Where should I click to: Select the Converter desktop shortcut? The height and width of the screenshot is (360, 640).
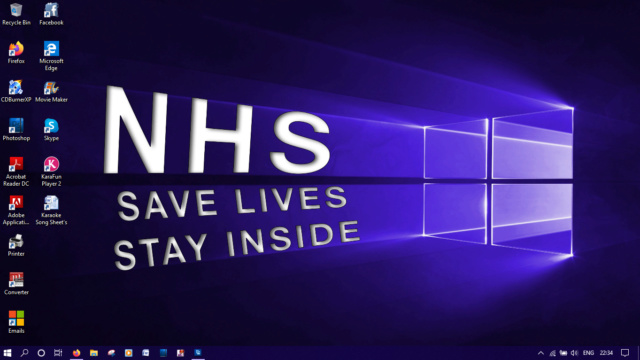tap(16, 284)
